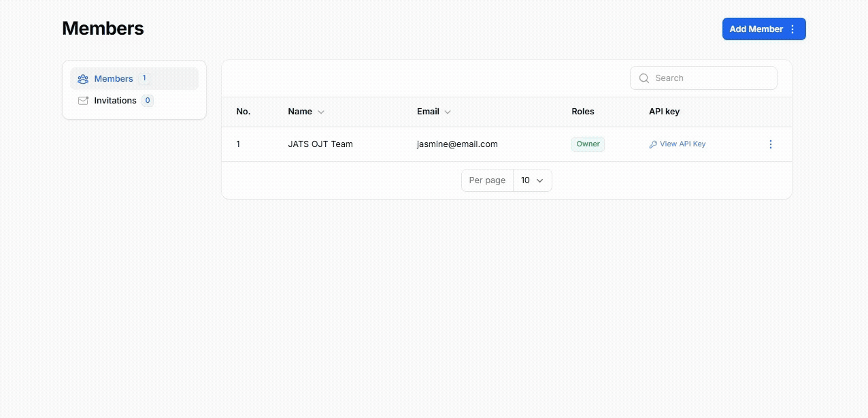Click the Roles column header

point(583,112)
